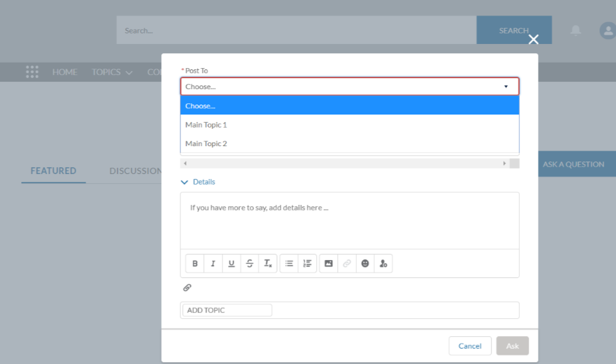Click the Add Topic input field
The image size is (616, 364).
point(227,310)
